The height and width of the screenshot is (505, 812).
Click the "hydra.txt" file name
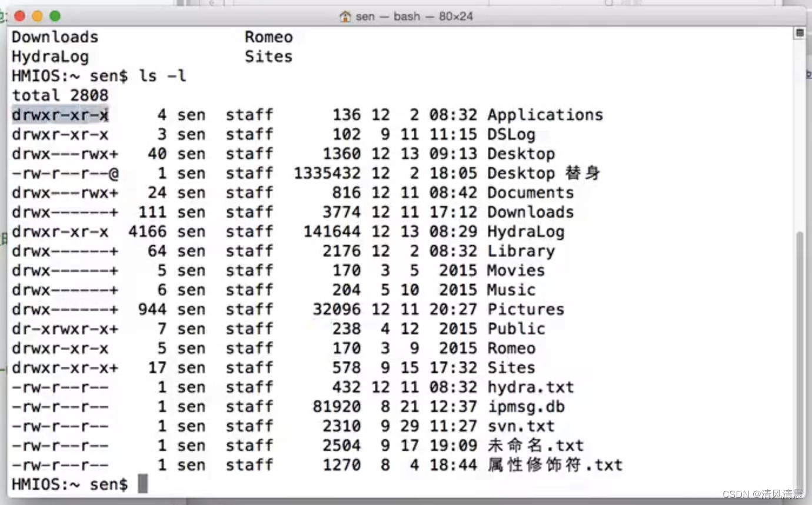point(530,387)
